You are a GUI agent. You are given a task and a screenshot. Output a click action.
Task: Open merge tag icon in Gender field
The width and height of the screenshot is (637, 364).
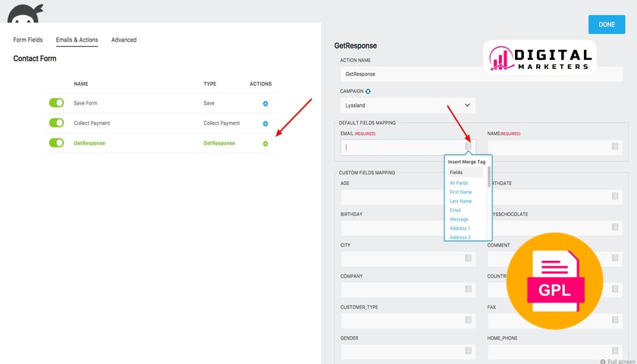click(x=469, y=350)
